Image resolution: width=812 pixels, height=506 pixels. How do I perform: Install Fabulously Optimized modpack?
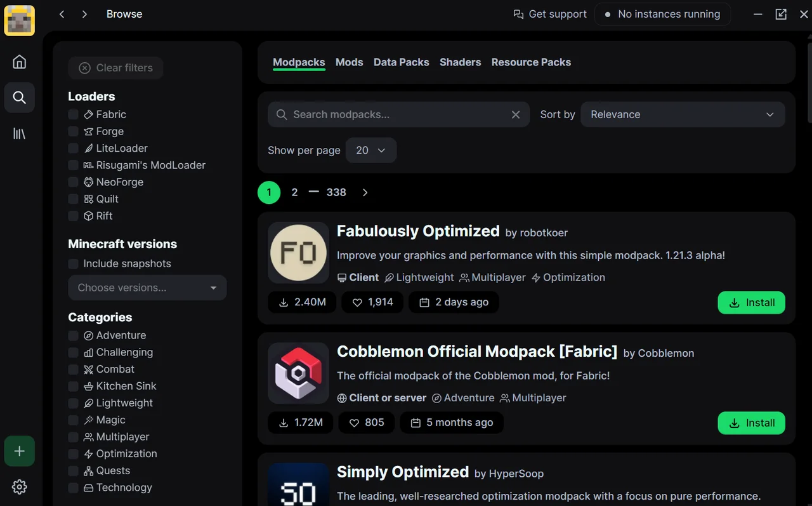coord(752,303)
